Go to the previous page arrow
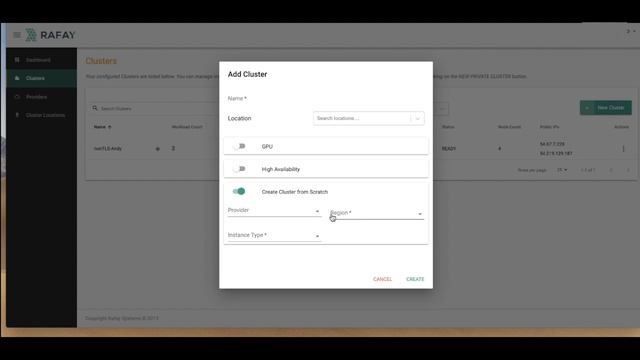The height and width of the screenshot is (360, 640). coord(611,170)
